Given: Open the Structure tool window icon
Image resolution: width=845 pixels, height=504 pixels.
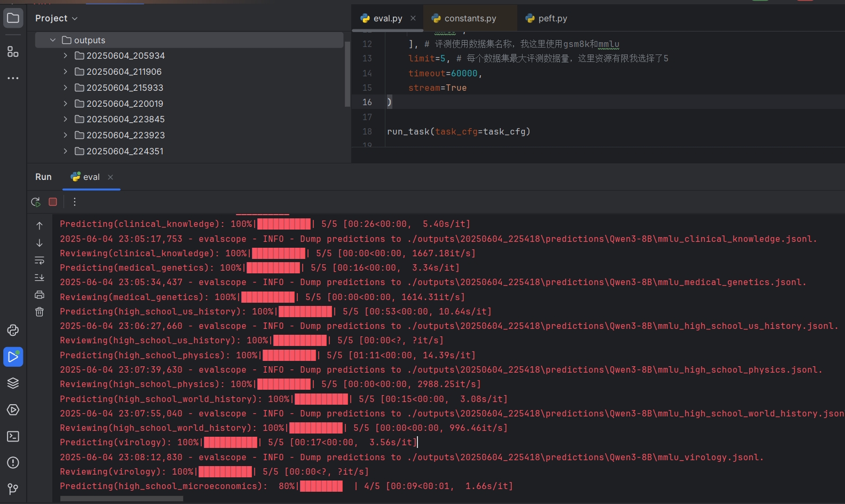Looking at the screenshot, I should 13,52.
